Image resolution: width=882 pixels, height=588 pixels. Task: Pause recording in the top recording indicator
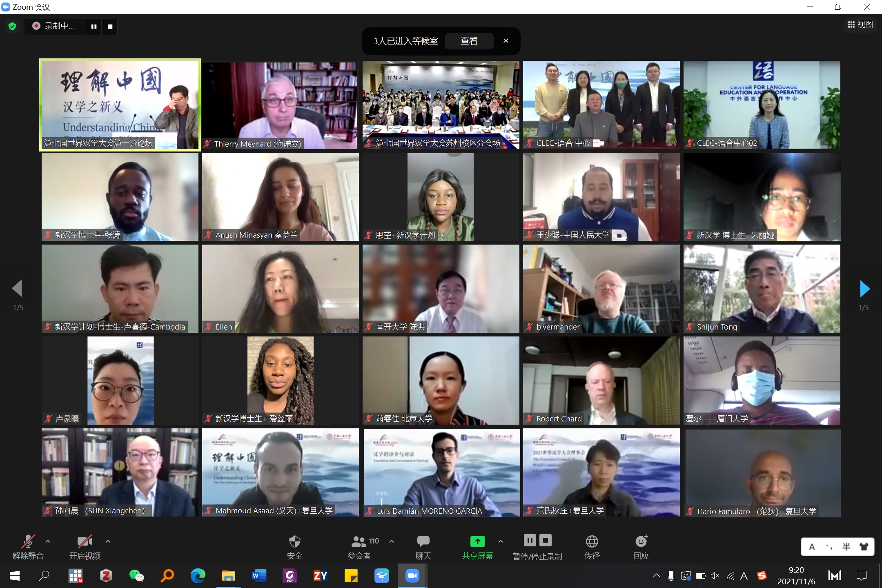pos(94,27)
